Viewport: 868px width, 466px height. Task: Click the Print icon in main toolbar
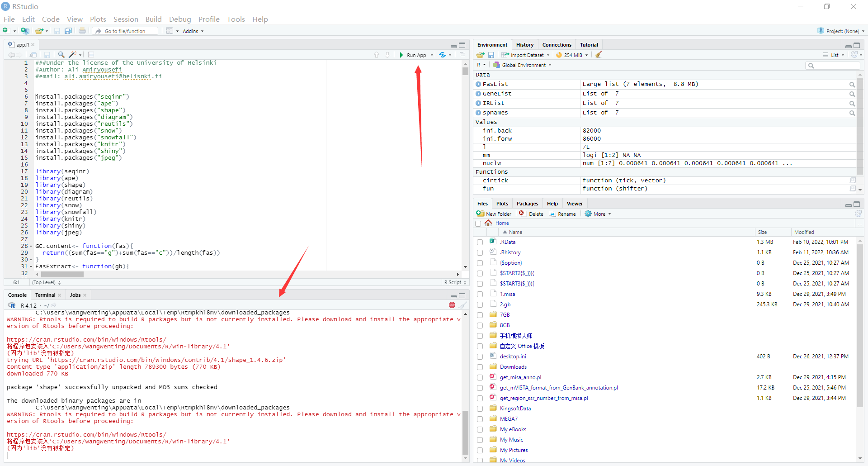82,31
